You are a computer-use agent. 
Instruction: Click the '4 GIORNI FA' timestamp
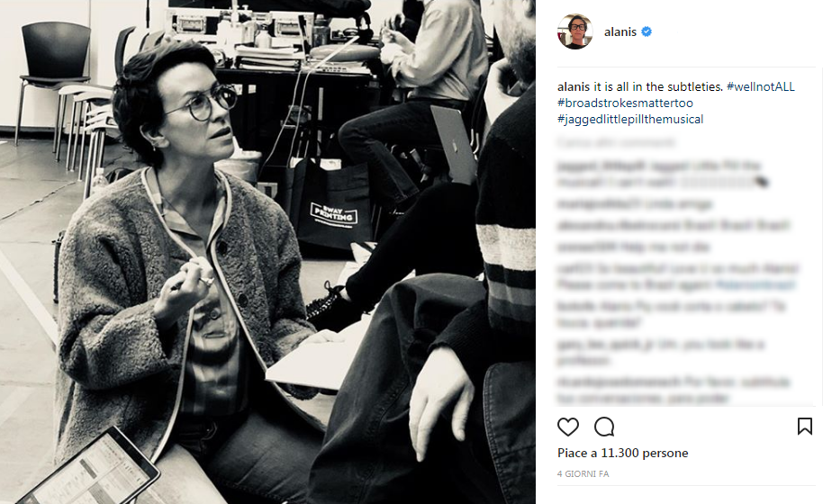click(583, 473)
